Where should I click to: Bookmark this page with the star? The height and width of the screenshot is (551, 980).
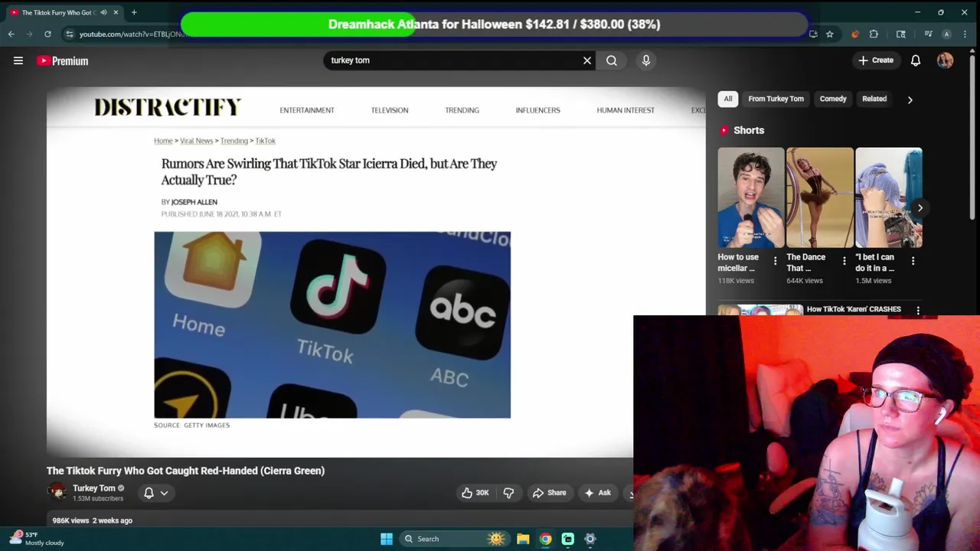829,34
